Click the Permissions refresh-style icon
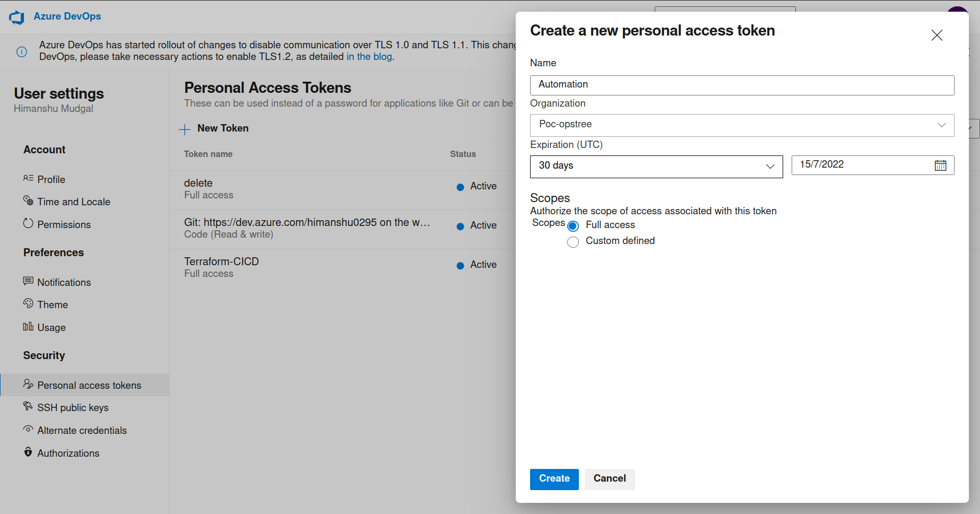This screenshot has width=980, height=514. pyautogui.click(x=28, y=224)
